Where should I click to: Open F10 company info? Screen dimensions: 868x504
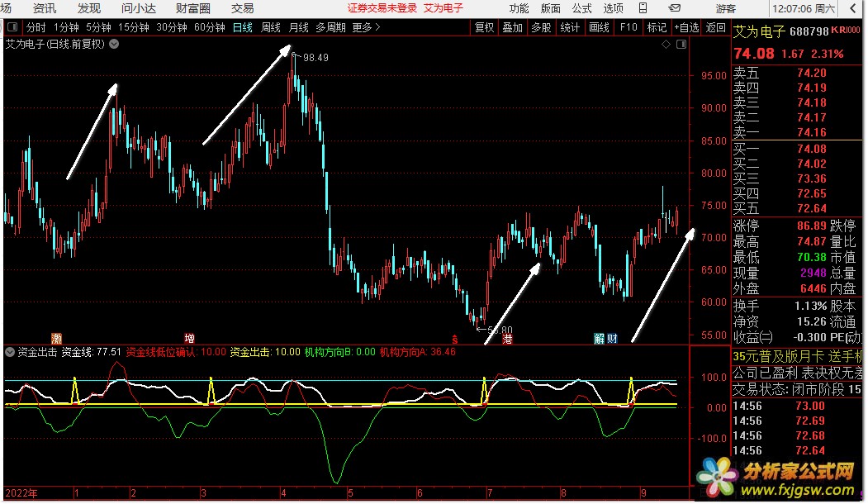click(628, 27)
